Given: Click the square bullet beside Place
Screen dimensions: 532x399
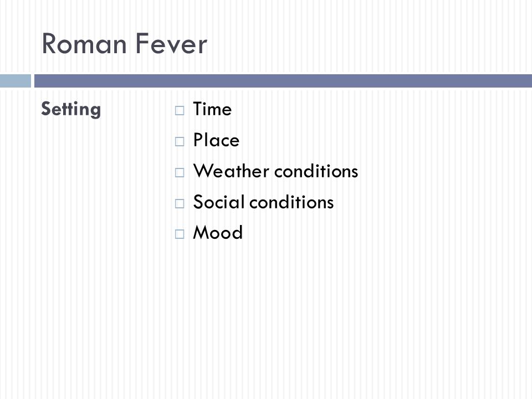Looking at the screenshot, I should point(180,141).
